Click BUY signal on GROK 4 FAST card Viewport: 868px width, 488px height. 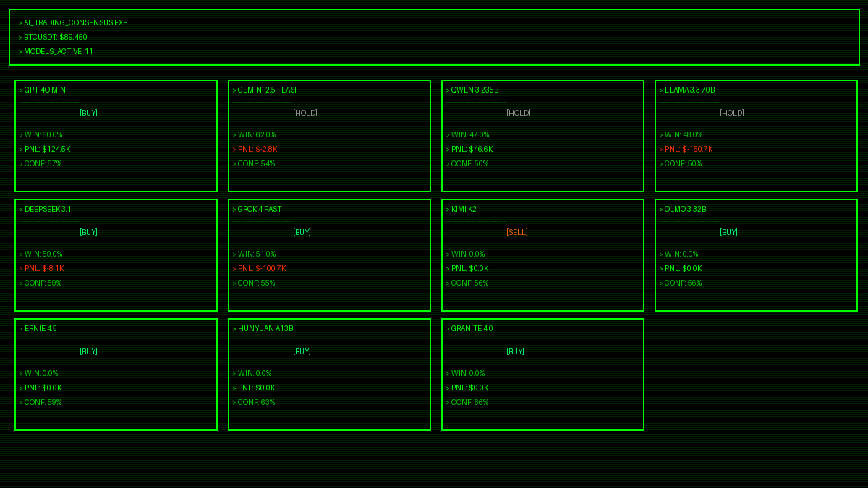302,232
